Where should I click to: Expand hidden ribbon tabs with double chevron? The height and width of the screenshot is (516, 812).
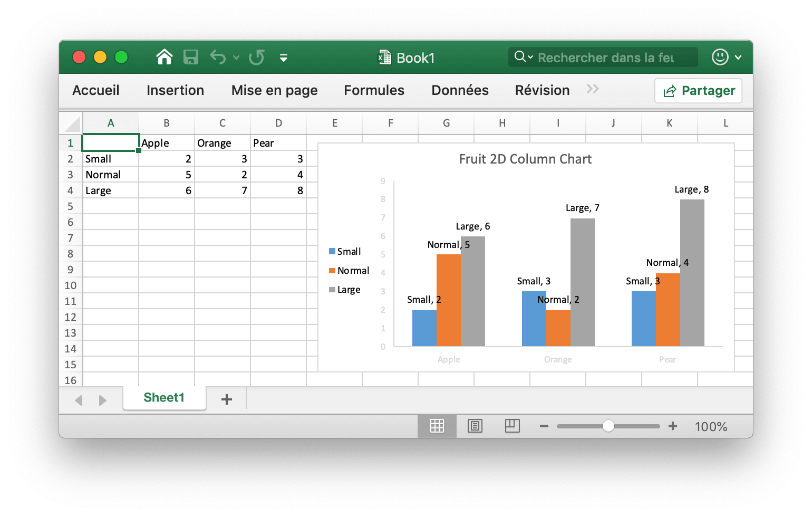pos(593,89)
